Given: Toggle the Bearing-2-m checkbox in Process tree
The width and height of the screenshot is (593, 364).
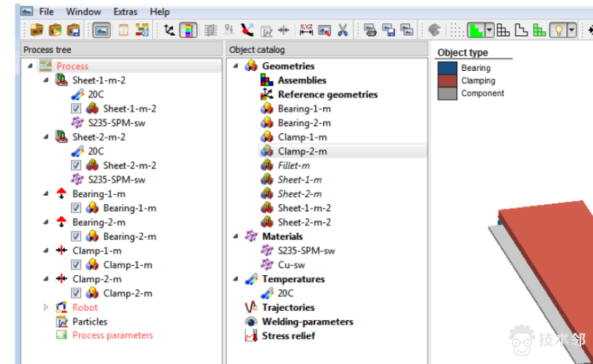Looking at the screenshot, I should click(76, 236).
